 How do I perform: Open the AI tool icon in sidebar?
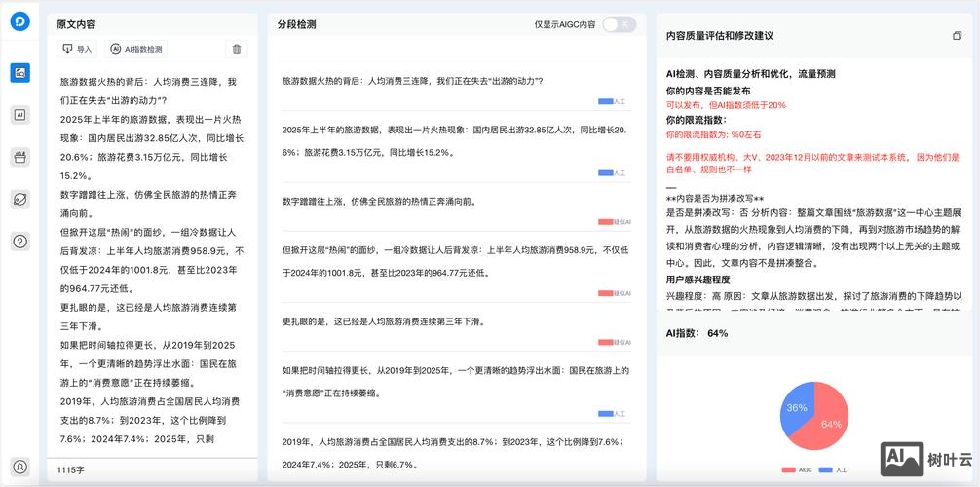[x=20, y=114]
